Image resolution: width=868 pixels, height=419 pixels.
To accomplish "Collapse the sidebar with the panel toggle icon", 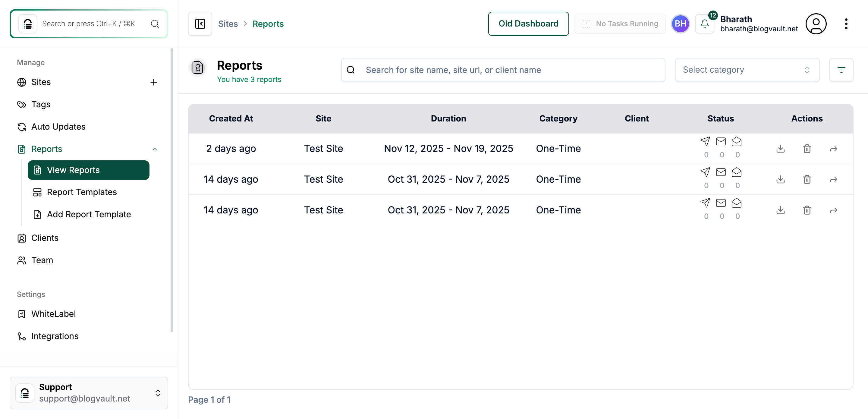I will click(x=200, y=24).
